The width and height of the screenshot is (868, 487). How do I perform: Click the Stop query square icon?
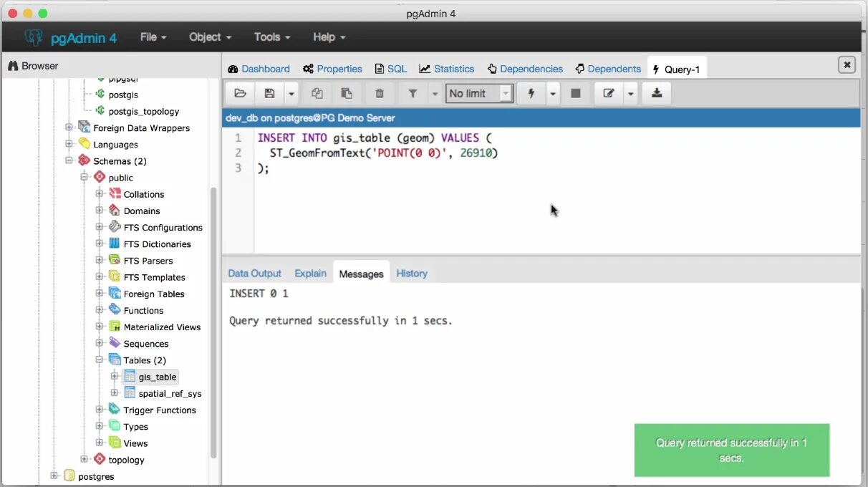coord(575,93)
